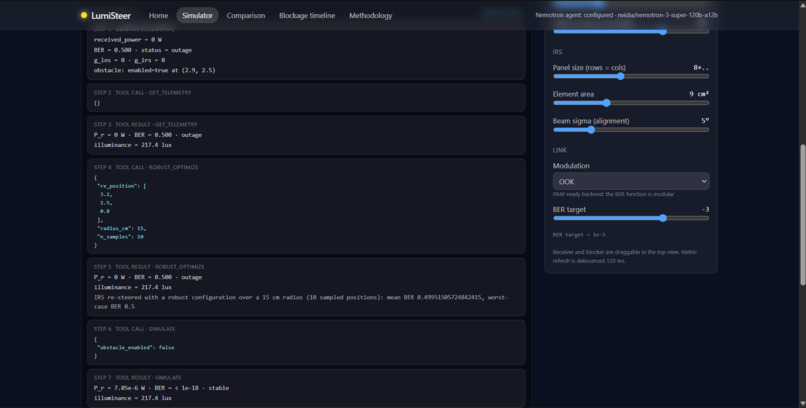Image resolution: width=806 pixels, height=408 pixels.
Task: Open the Methodology tab
Action: (371, 15)
